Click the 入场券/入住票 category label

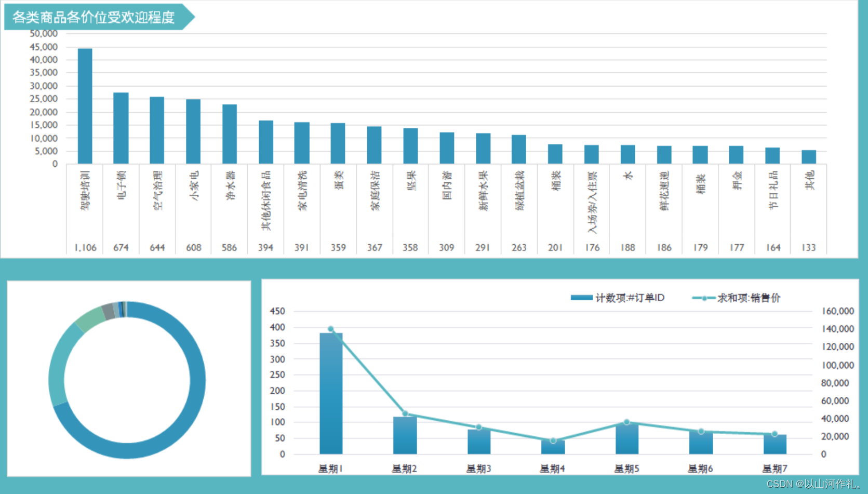[592, 202]
